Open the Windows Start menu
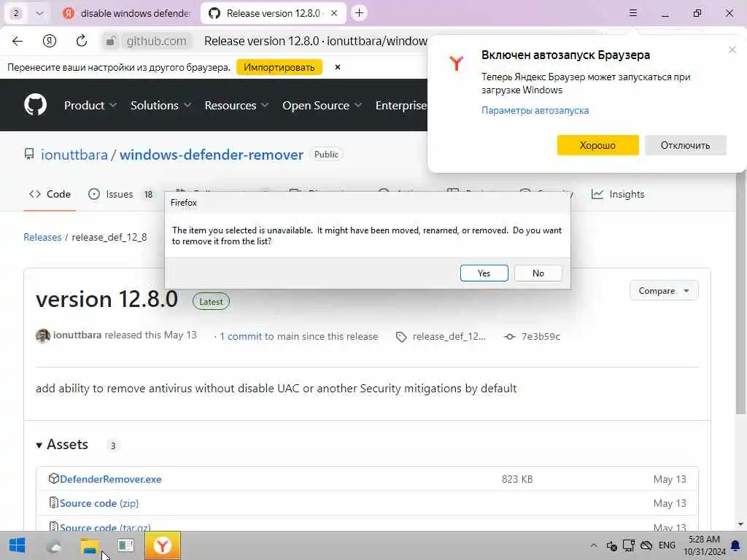 [x=18, y=545]
